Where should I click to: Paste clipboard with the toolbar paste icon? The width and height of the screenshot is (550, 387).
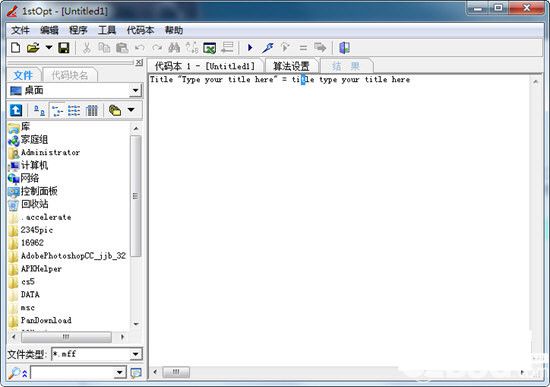122,48
